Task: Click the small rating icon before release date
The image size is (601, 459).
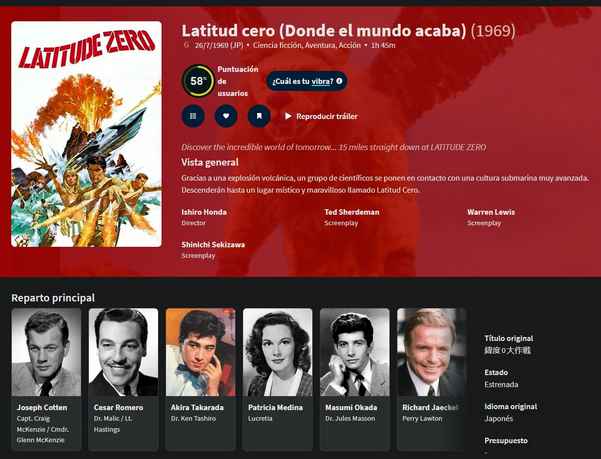Action: (187, 45)
